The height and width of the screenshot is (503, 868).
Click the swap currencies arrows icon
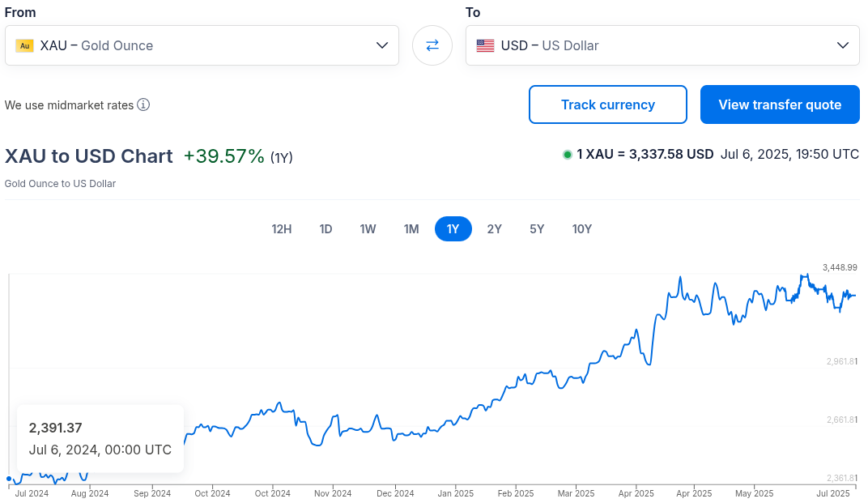point(432,45)
